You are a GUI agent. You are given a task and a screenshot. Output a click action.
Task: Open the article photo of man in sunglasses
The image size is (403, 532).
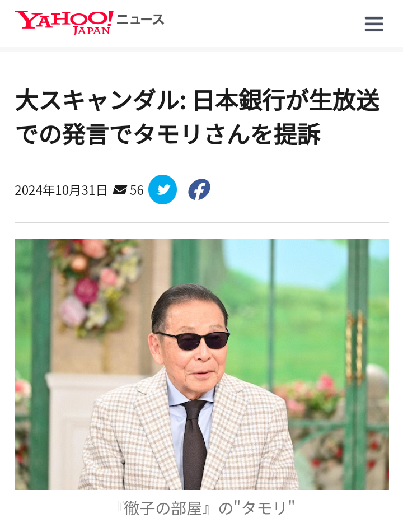201,364
